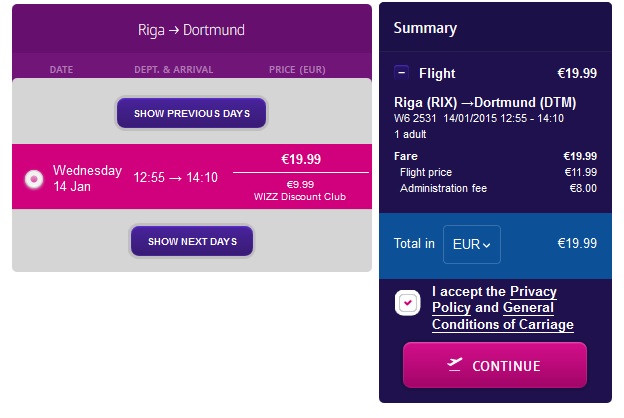Click the Flight heading in Summary
The width and height of the screenshot is (624, 418).
click(437, 74)
